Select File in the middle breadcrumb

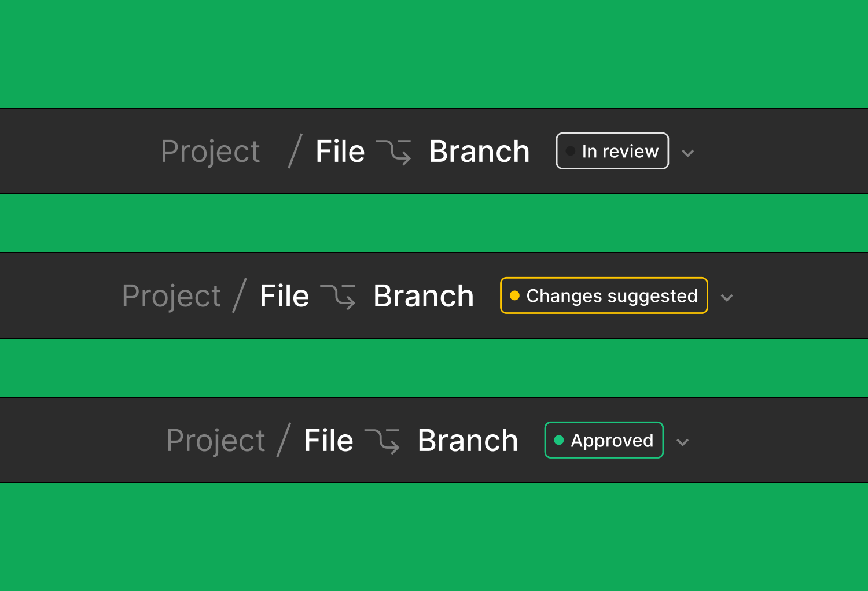coord(284,295)
